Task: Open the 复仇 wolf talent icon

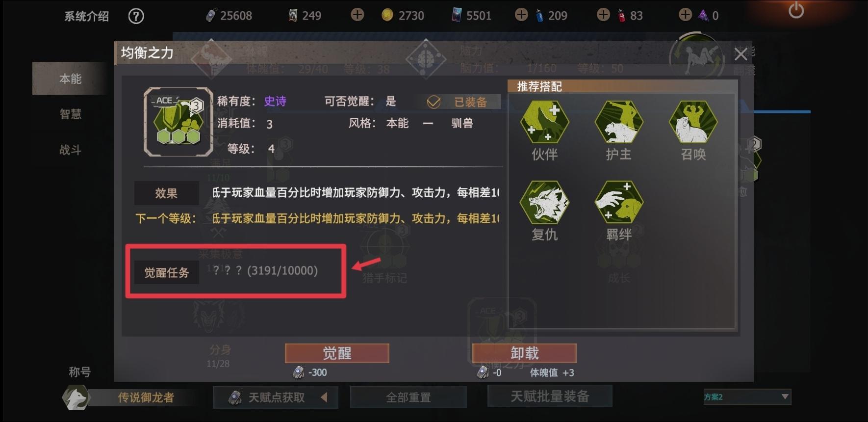Action: click(x=544, y=202)
